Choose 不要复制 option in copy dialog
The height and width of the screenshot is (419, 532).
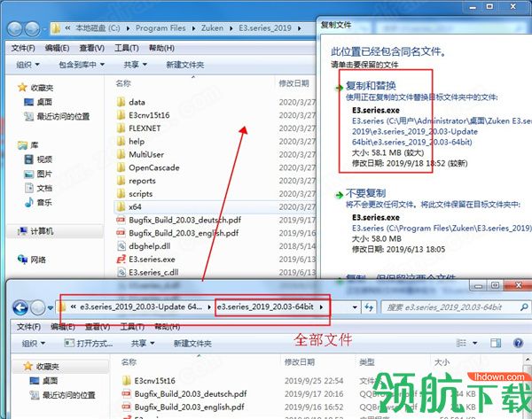[x=365, y=193]
